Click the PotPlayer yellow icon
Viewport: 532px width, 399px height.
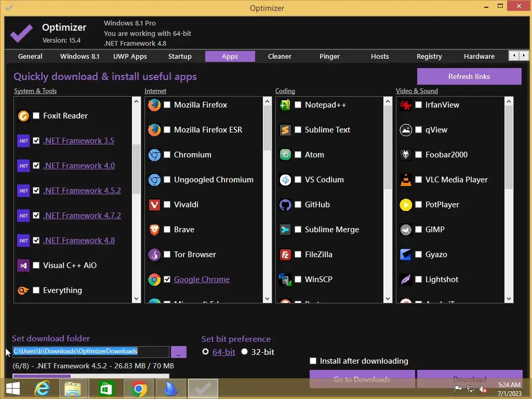click(x=406, y=205)
